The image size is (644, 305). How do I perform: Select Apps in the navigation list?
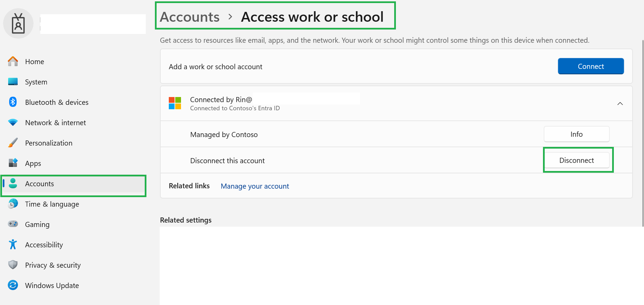click(x=74, y=163)
